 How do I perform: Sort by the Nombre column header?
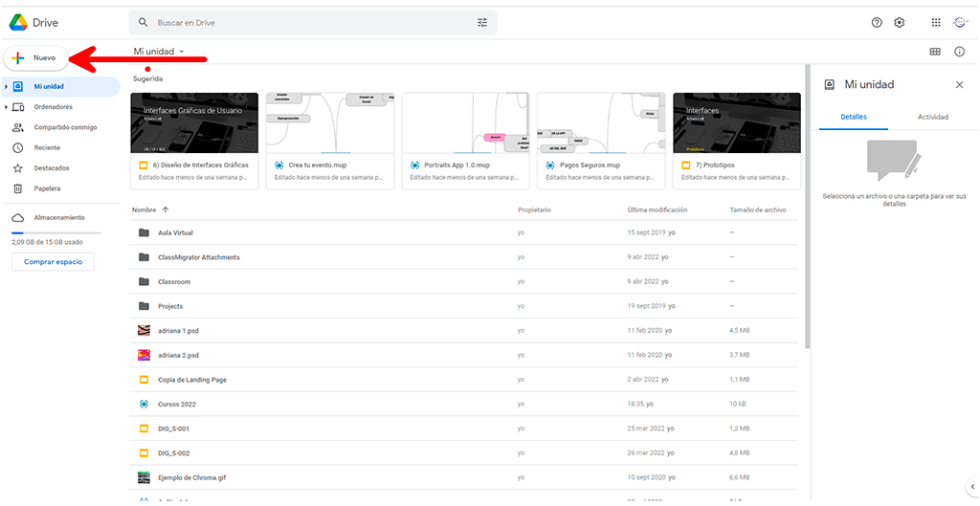(144, 209)
